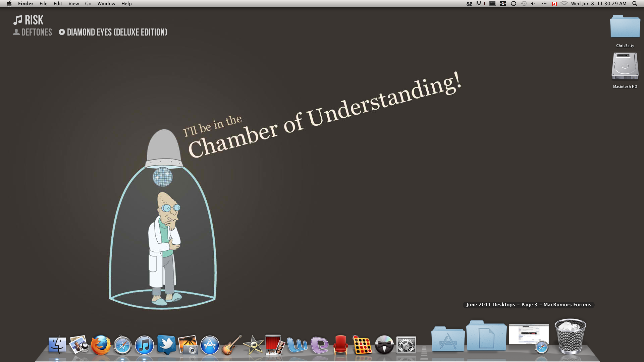
Task: Open the Window menu
Action: [x=106, y=4]
